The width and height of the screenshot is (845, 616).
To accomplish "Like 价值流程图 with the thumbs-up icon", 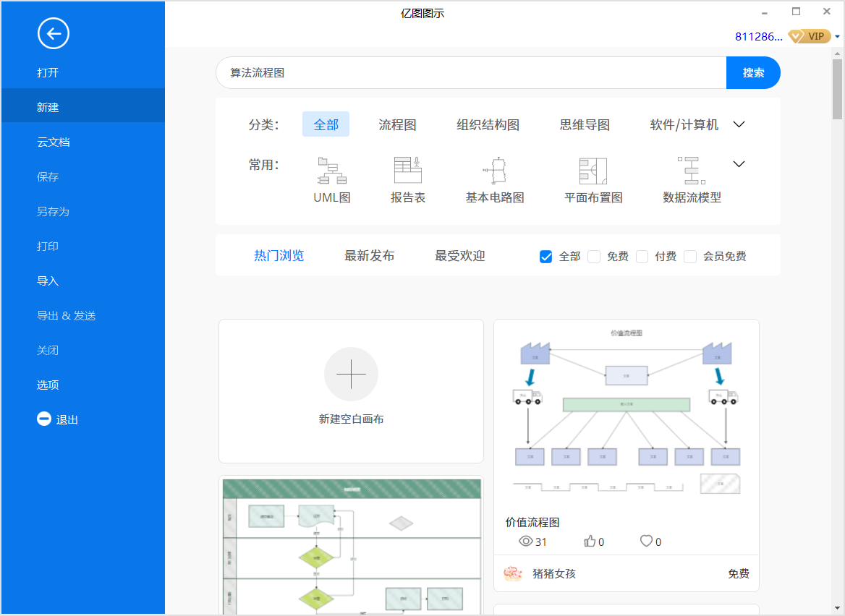I will click(x=590, y=541).
